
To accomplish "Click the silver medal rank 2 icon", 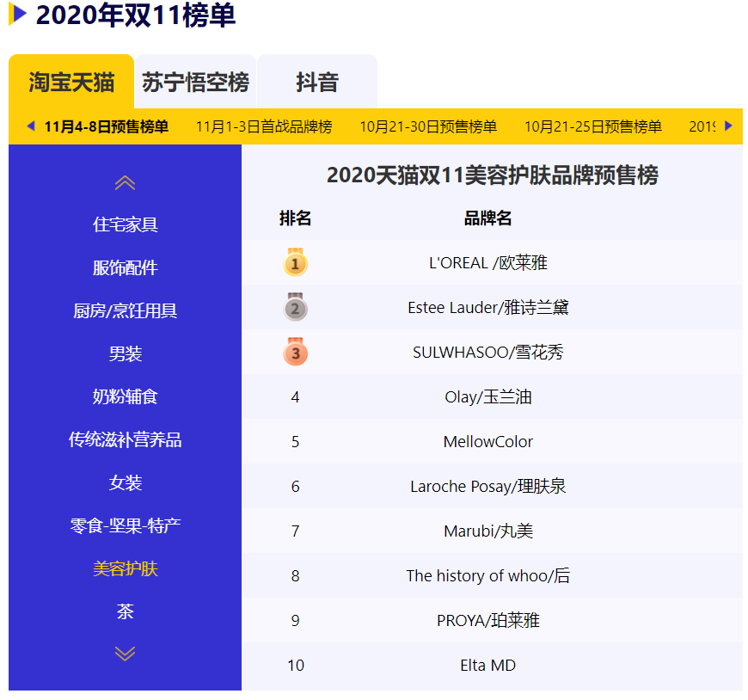I will pos(295,307).
